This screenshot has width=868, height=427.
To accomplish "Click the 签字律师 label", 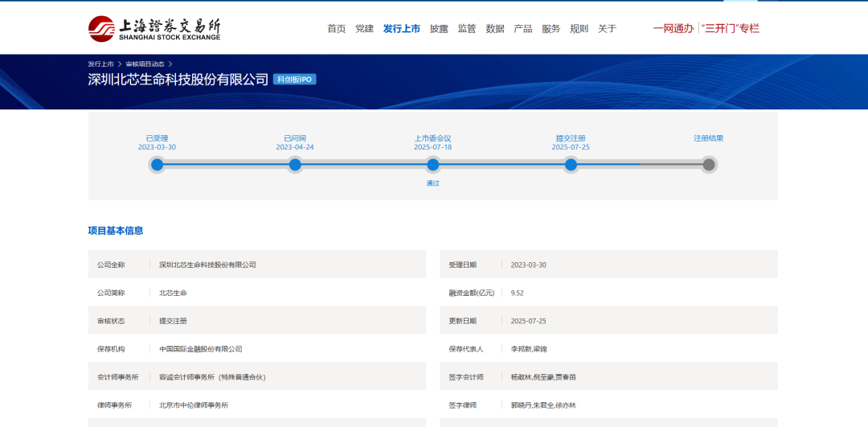I will coord(463,405).
